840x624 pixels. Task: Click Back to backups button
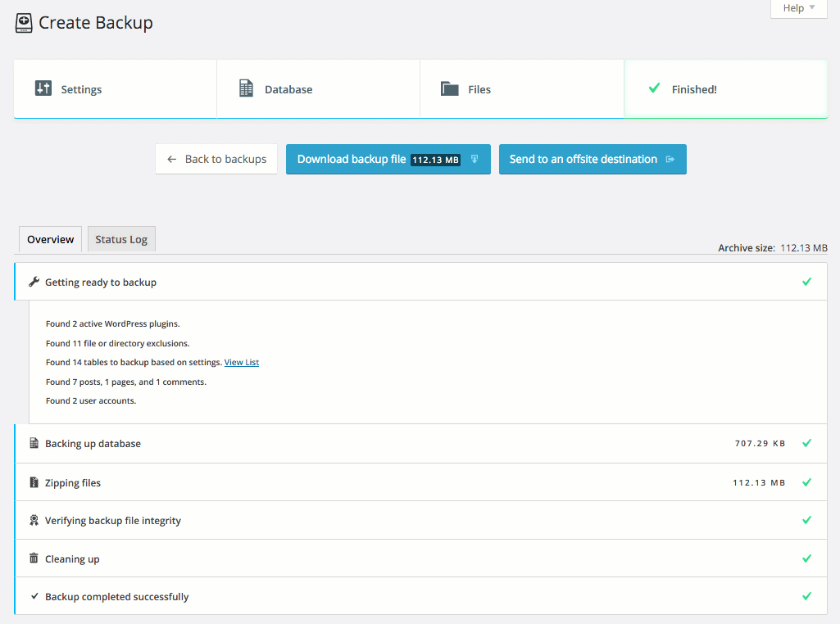(216, 159)
